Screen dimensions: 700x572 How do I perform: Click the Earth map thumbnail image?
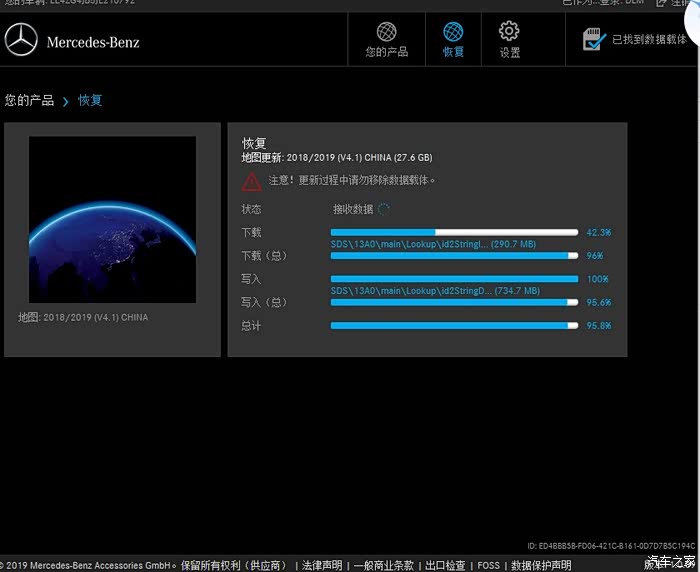click(112, 220)
